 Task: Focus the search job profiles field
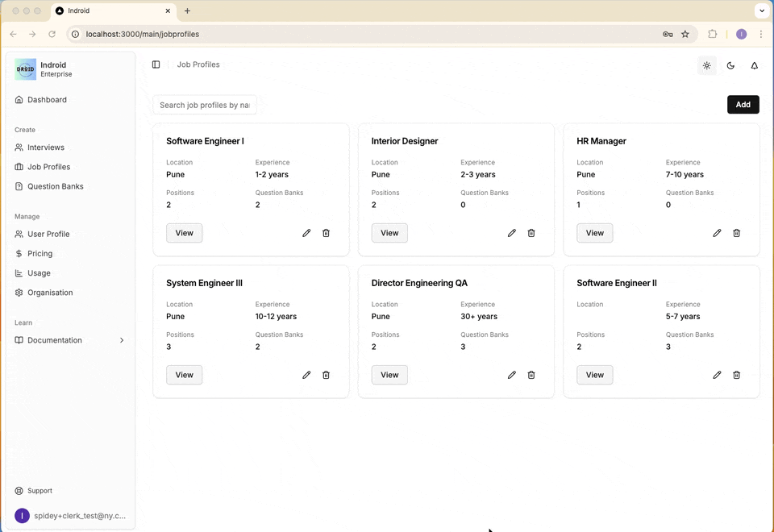(205, 105)
